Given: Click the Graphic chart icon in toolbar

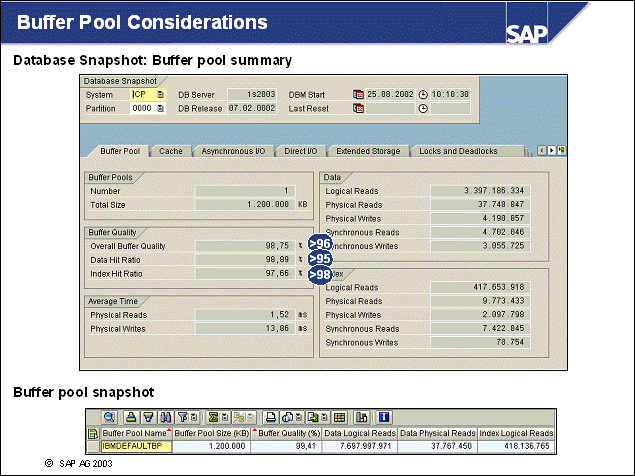Looking at the screenshot, I should tap(361, 417).
